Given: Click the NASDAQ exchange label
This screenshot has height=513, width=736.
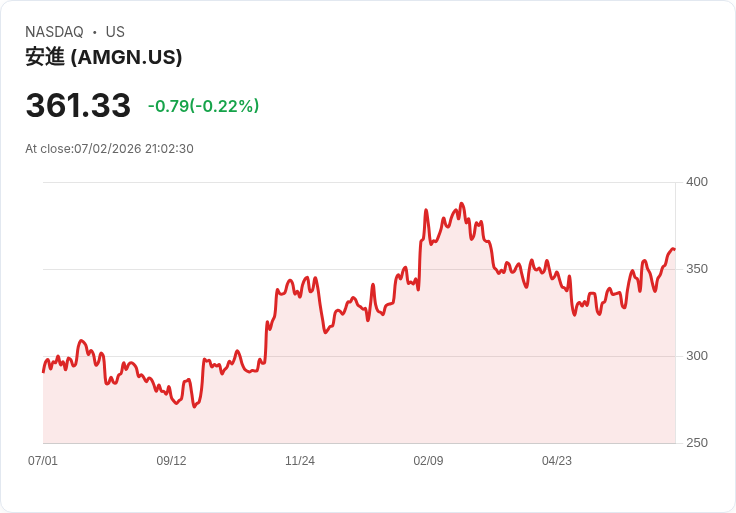Looking at the screenshot, I should (54, 32).
